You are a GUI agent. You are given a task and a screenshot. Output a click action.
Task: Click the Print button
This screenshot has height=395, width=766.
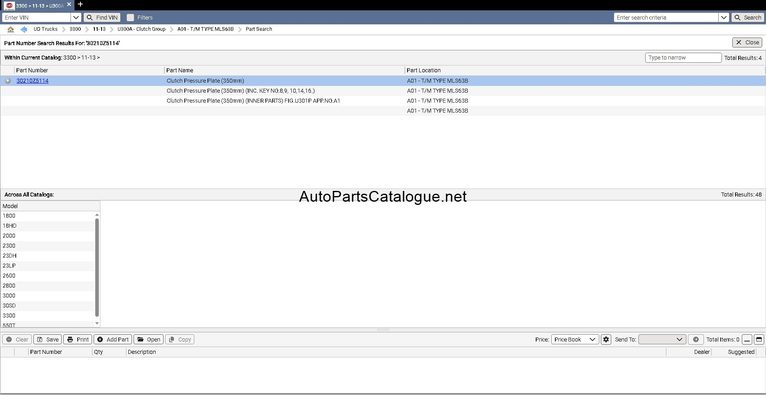tap(78, 339)
